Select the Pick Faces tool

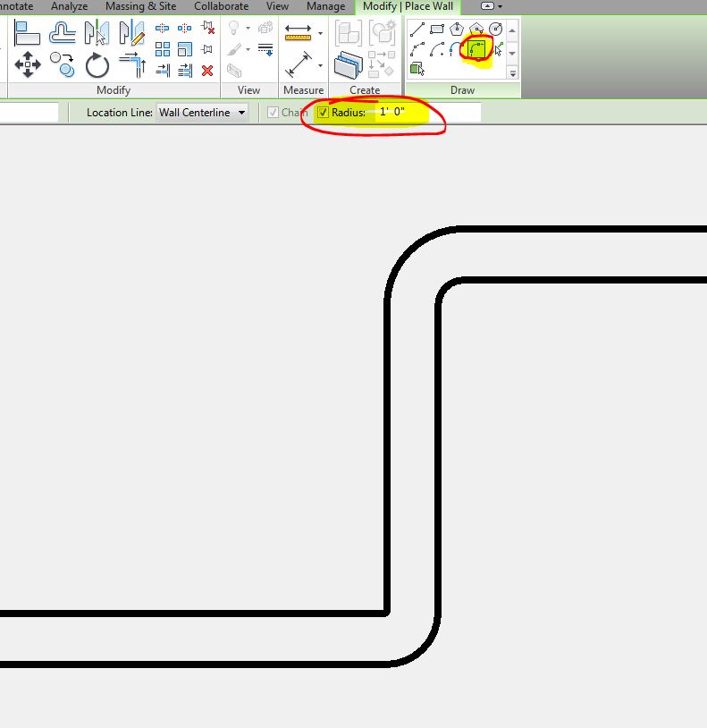tap(417, 69)
